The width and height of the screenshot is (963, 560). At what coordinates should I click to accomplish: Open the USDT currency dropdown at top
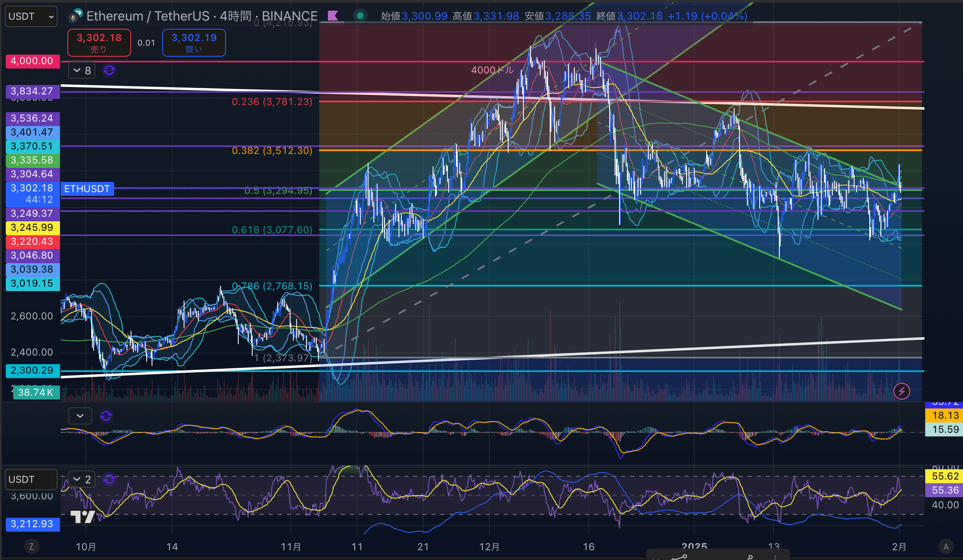pos(31,16)
